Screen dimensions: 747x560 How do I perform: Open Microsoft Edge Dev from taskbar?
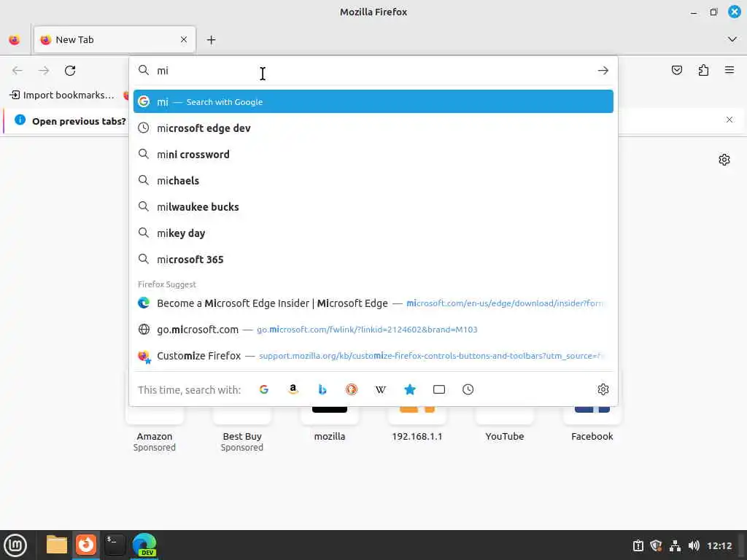pyautogui.click(x=144, y=545)
